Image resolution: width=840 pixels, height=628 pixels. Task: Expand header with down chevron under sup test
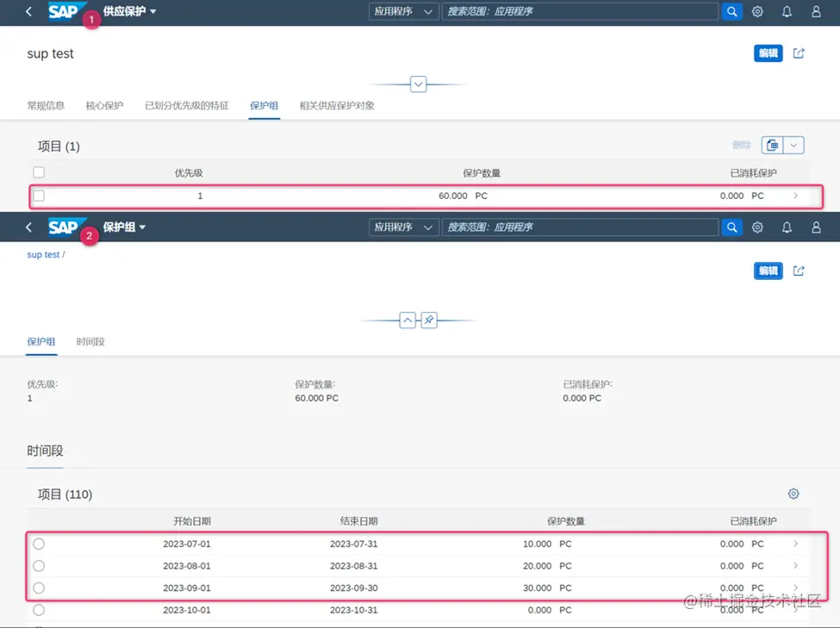point(419,84)
